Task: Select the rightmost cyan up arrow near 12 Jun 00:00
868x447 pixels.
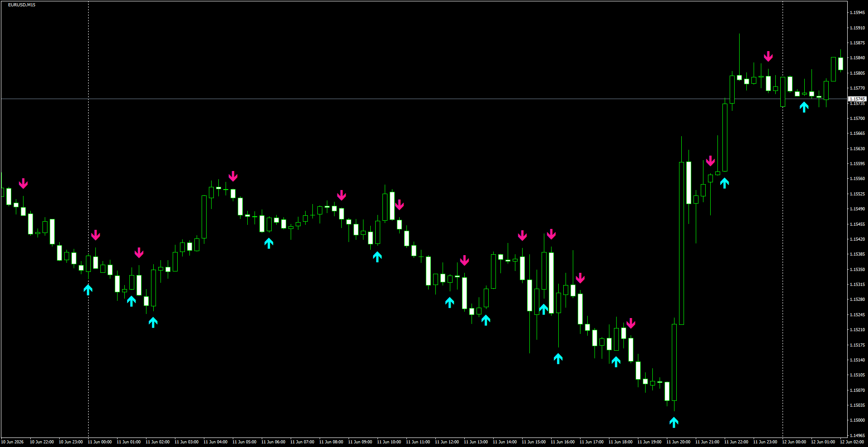Action: 804,107
